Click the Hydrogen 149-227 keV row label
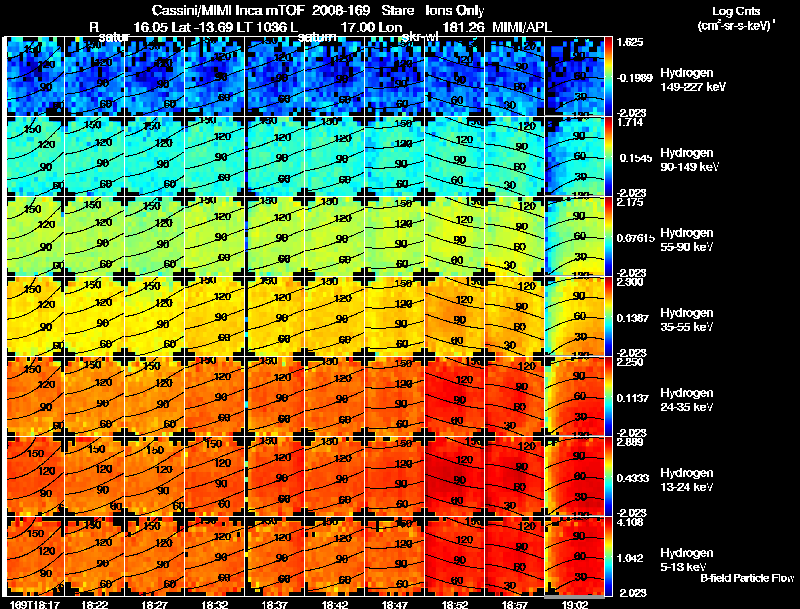The image size is (800, 609). click(693, 80)
